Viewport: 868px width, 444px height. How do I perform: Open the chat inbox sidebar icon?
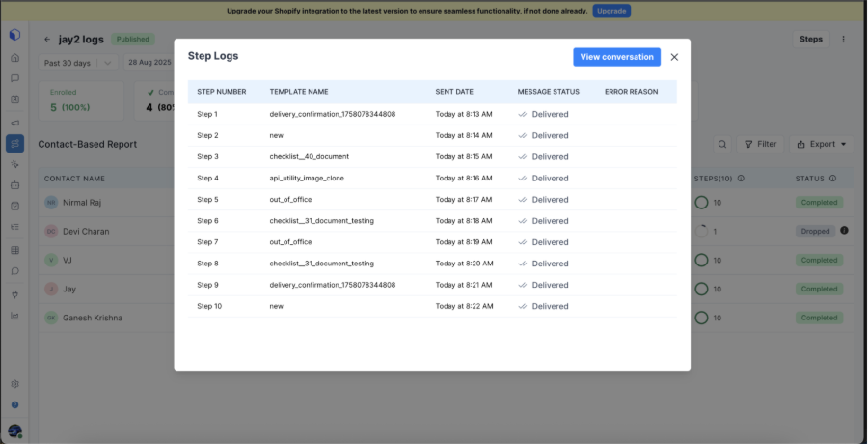14,77
